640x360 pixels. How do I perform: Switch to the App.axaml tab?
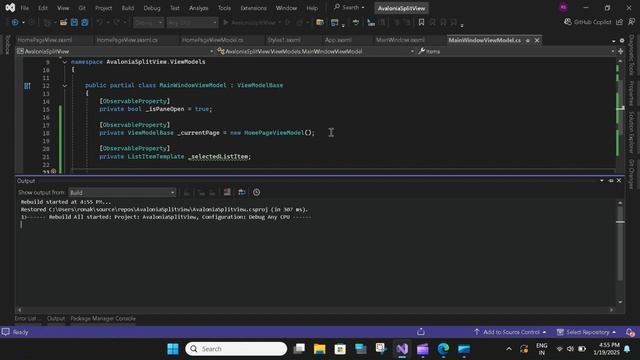point(338,40)
